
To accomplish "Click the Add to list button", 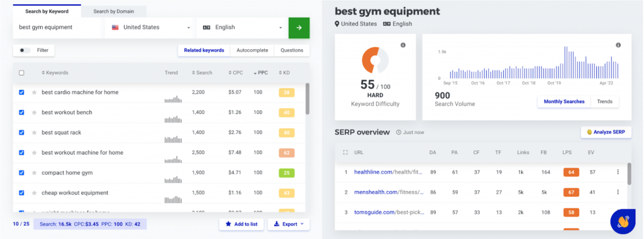I will pos(241,224).
